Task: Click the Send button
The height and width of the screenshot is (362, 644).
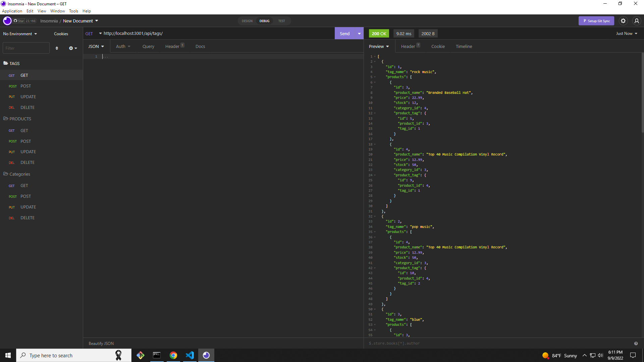Action: click(x=345, y=33)
